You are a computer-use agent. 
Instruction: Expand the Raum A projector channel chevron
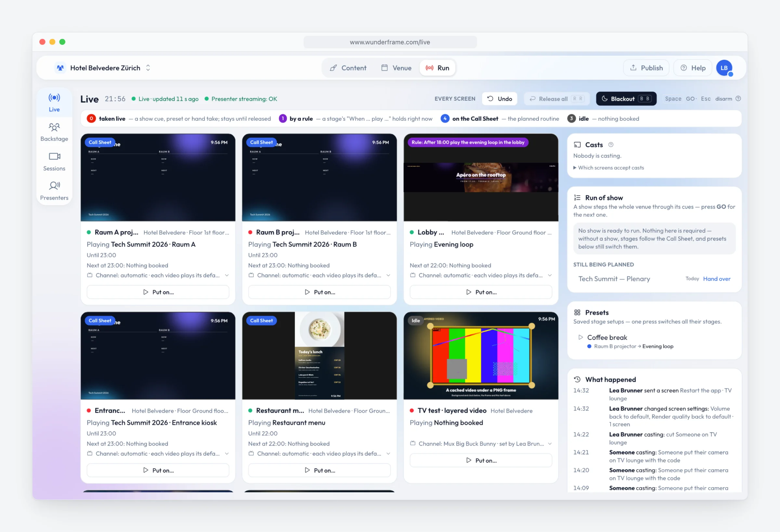pos(227,275)
